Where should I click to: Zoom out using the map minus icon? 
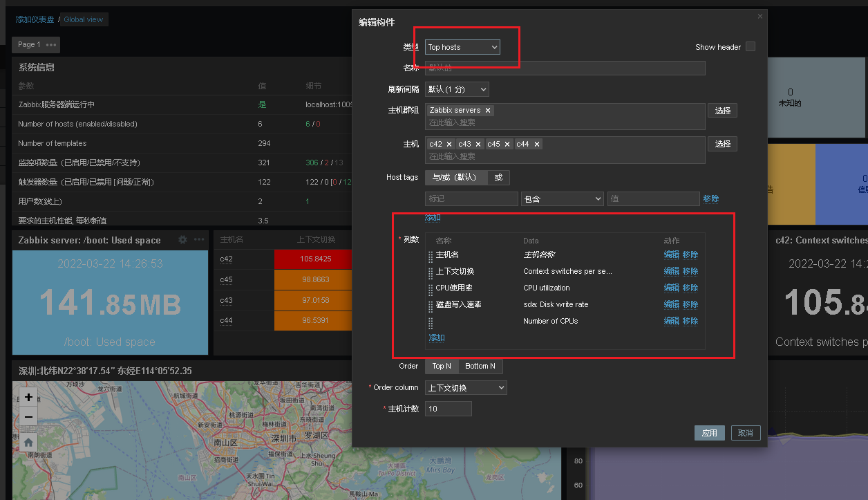coord(28,418)
